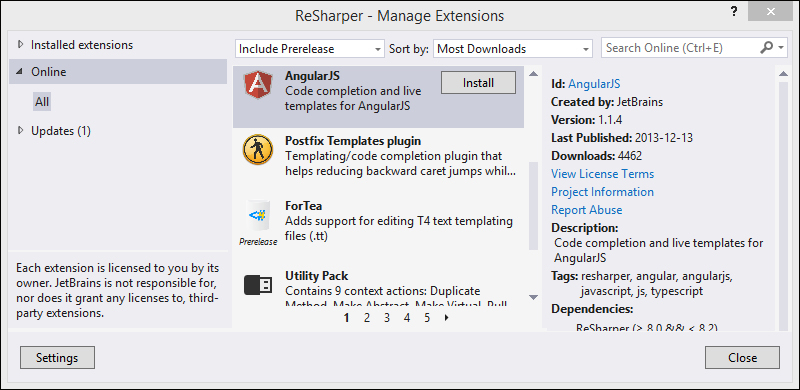Go to results page 5

[x=427, y=318]
